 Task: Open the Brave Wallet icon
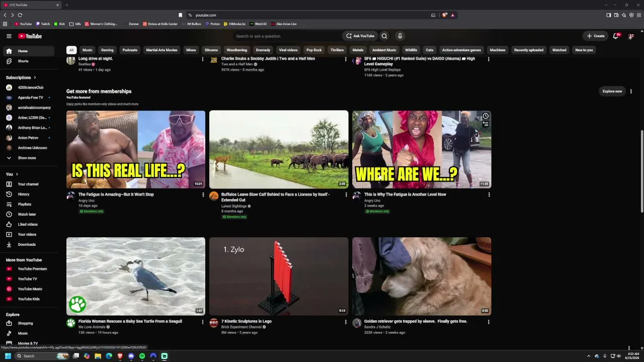point(616,15)
